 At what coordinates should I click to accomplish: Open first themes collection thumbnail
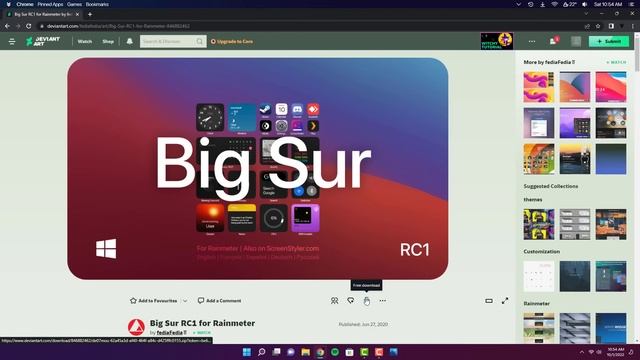pos(539,224)
